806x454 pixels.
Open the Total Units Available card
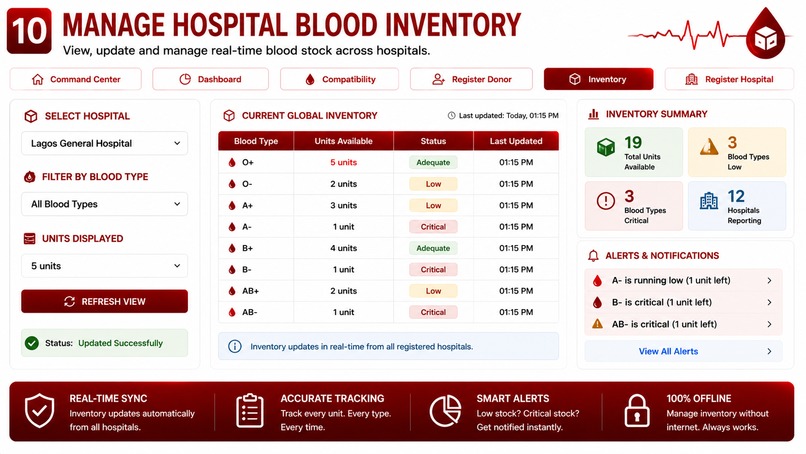click(634, 152)
